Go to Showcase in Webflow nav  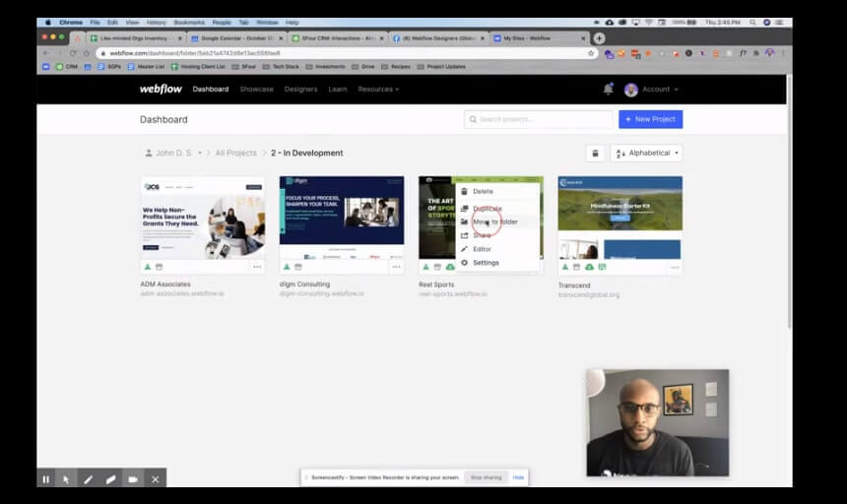(257, 89)
